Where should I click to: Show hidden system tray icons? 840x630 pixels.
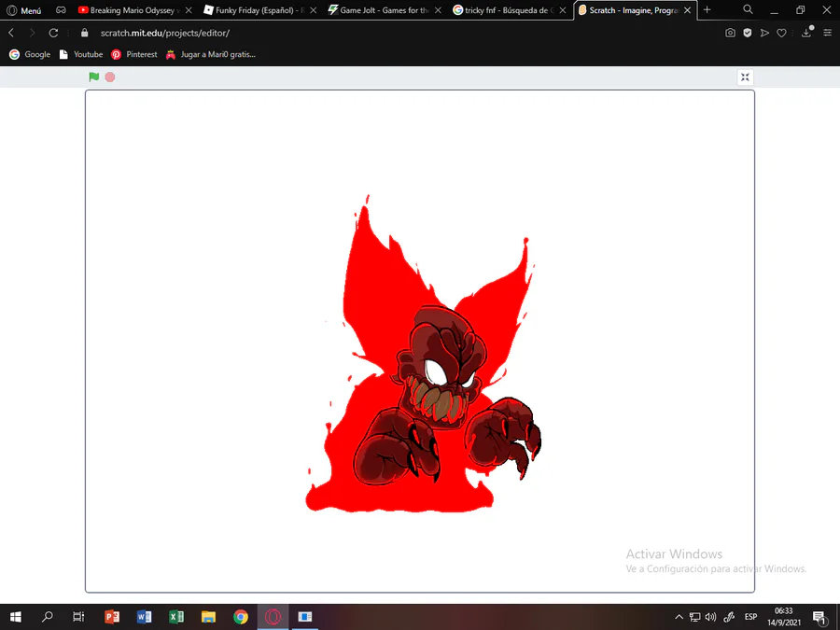tap(679, 617)
